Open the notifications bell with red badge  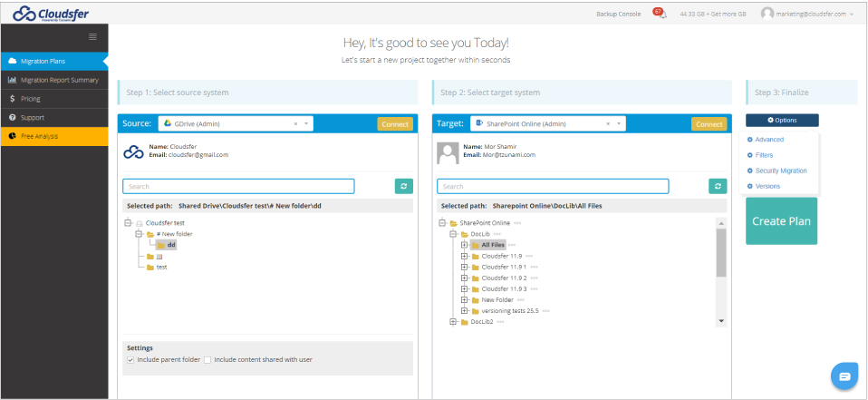coord(660,14)
